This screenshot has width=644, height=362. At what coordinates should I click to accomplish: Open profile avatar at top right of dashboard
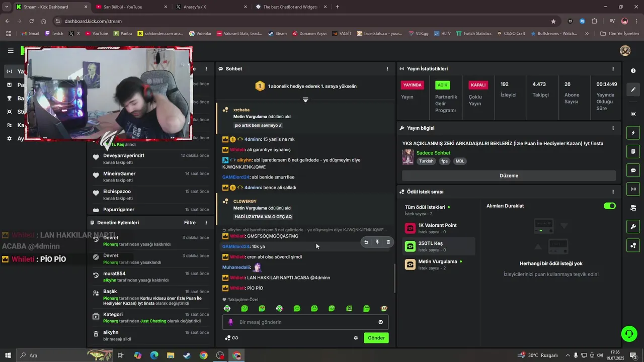point(625,51)
